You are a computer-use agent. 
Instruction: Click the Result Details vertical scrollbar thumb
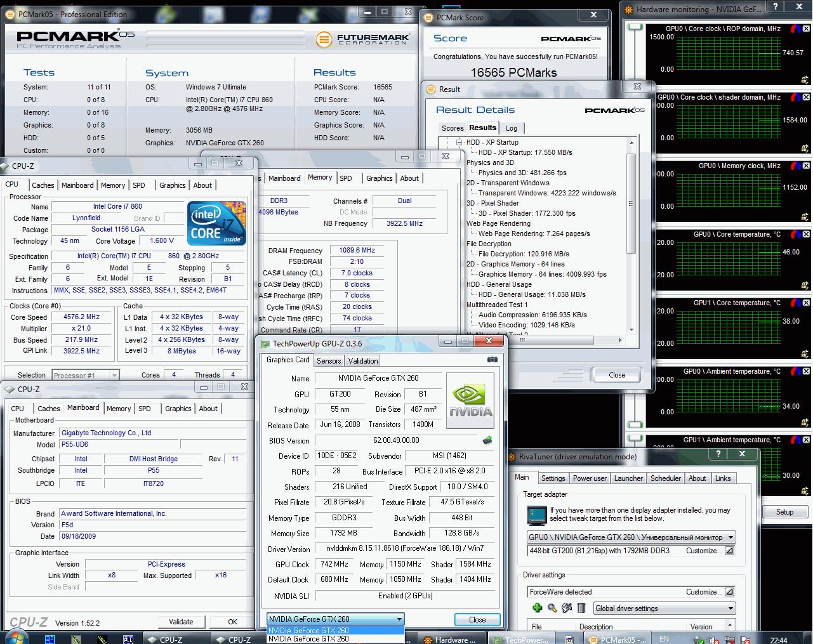(631, 203)
